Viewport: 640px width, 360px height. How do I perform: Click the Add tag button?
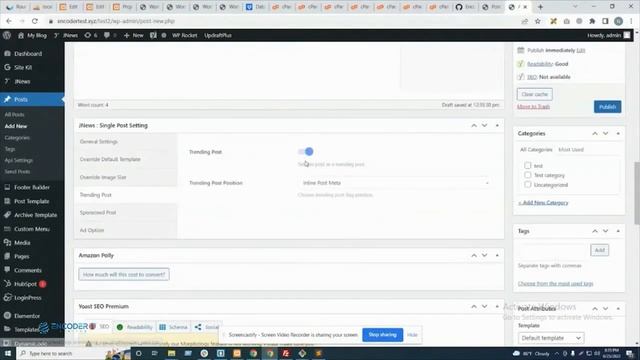599,250
